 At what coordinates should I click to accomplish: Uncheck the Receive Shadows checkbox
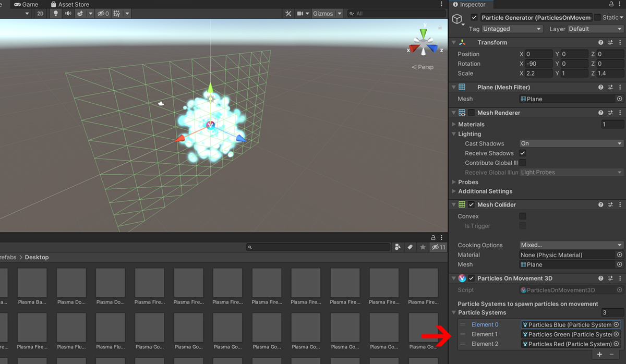click(x=523, y=153)
